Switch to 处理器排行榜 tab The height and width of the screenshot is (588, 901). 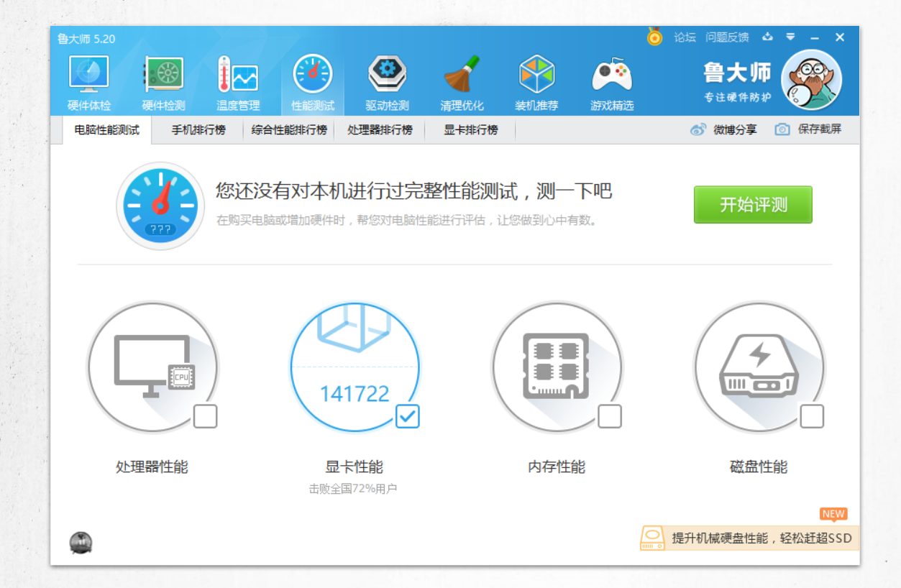point(380,130)
